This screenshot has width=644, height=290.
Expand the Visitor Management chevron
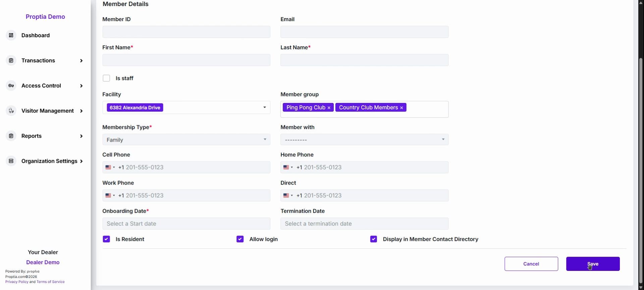81,111
